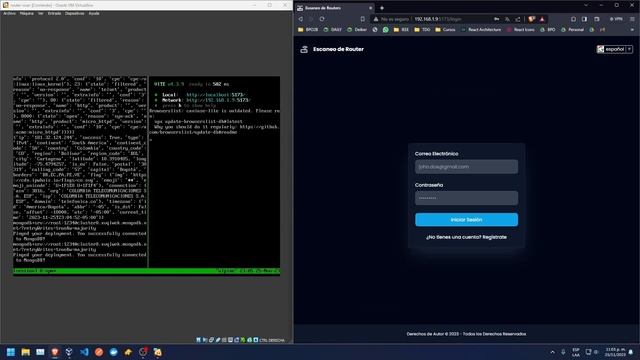Open the React Architecture bookmark
Viewport: 640px width, 360px height.
click(481, 30)
